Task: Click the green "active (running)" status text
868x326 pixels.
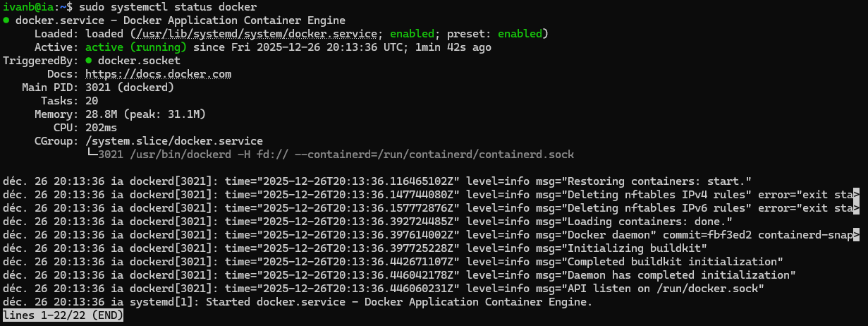Action: 136,47
